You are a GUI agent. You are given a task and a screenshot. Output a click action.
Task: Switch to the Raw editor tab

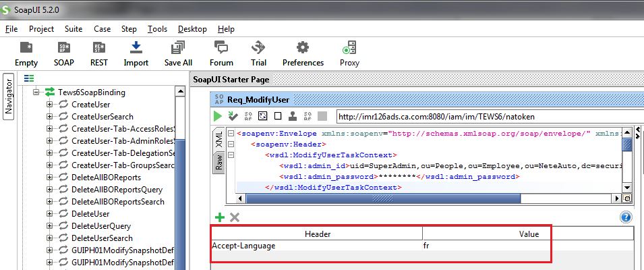pos(218,162)
